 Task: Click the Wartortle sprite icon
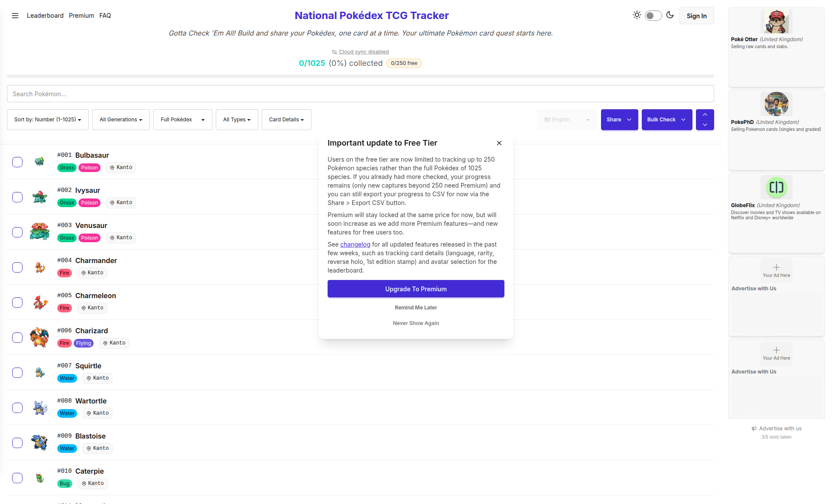(x=39, y=407)
